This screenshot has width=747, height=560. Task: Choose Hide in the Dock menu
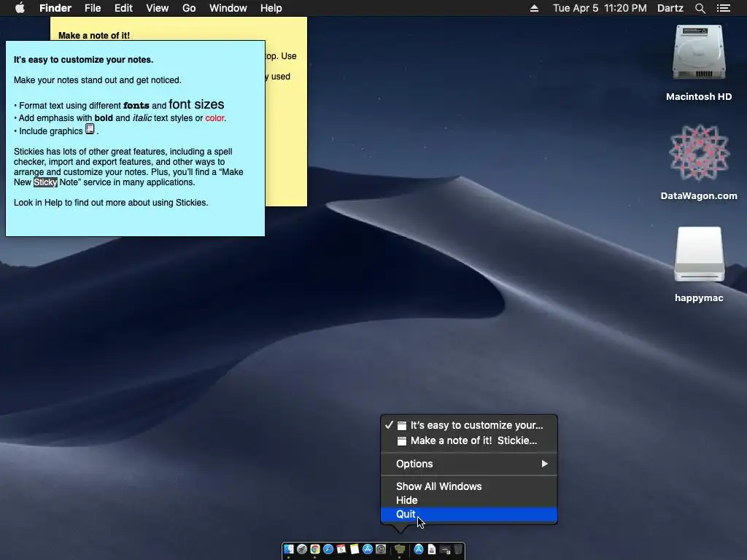pos(469,500)
